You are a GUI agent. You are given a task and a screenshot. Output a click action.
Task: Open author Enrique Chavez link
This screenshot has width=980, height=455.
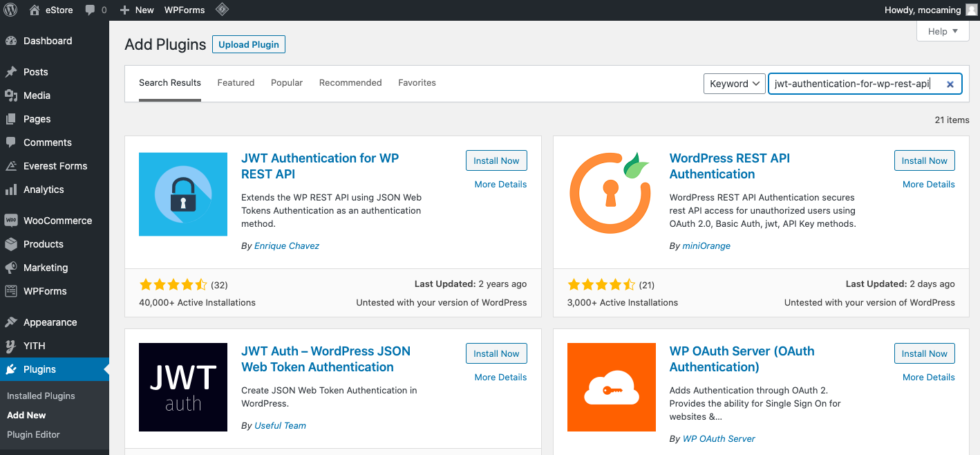(287, 245)
